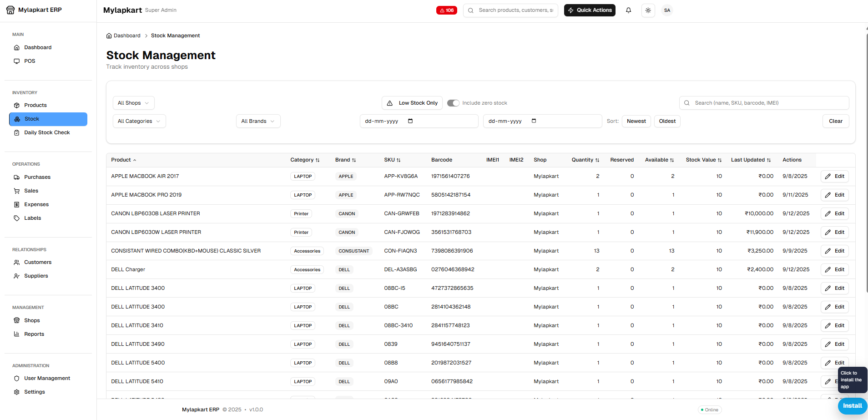Click the alerts badge showing 106

click(446, 10)
